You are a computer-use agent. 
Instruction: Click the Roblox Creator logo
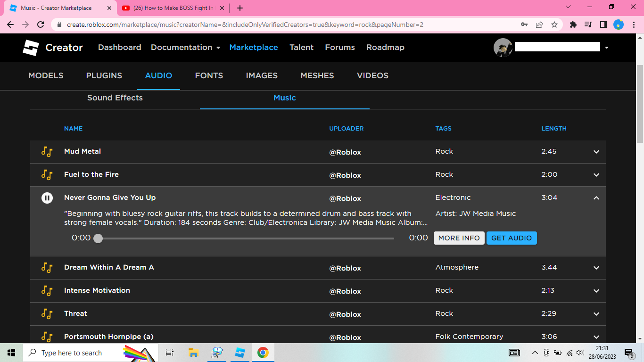coord(52,48)
